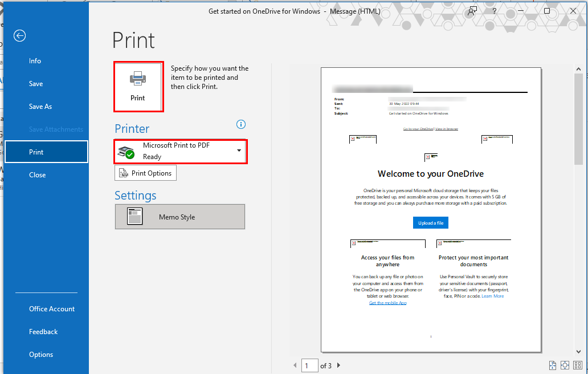Switch preview to actual size view
Screen dimensions: 588x374
click(x=552, y=365)
